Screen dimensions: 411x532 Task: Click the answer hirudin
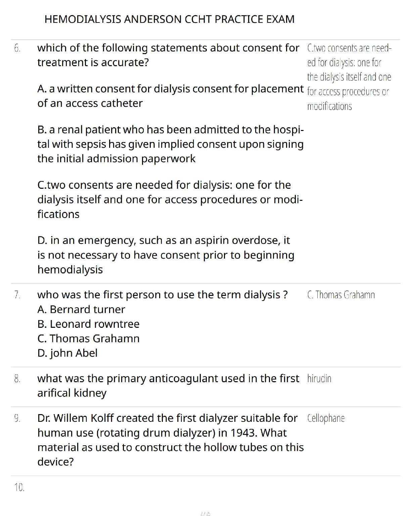click(x=319, y=379)
